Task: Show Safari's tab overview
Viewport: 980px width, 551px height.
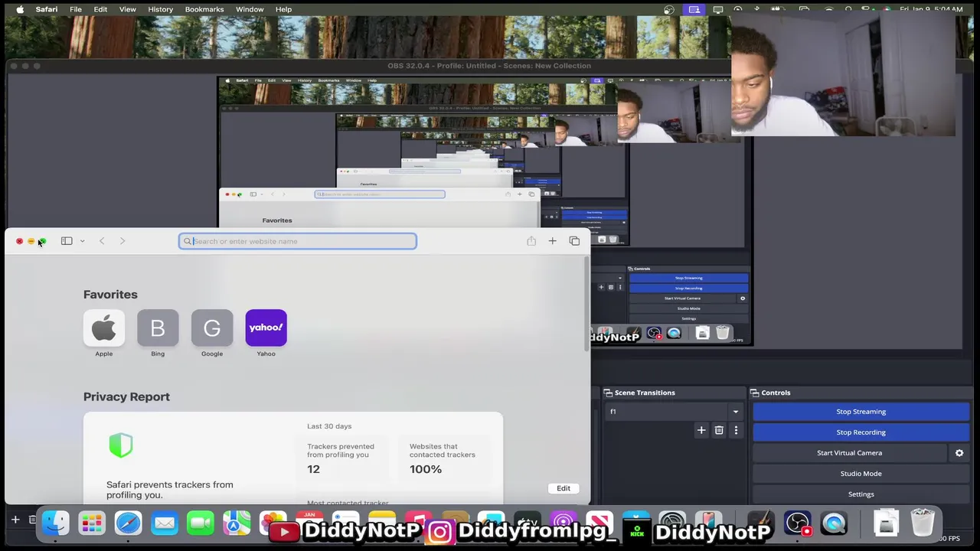Action: click(x=574, y=241)
